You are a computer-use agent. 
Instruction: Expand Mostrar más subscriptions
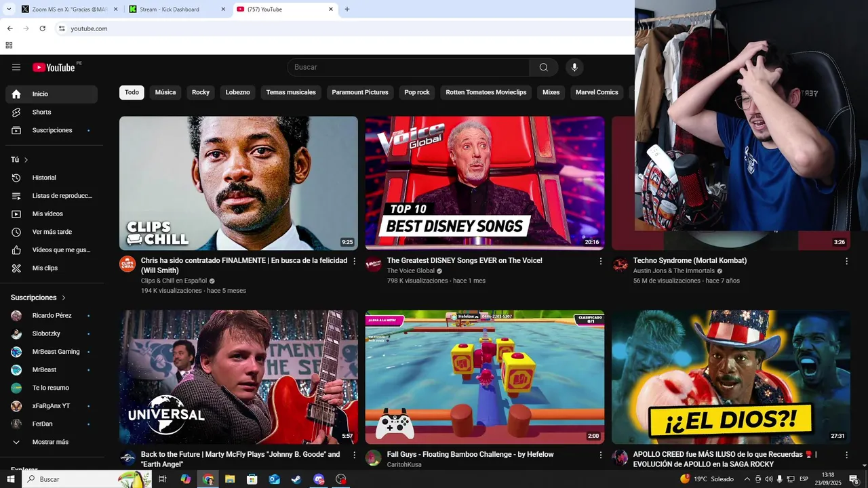[x=52, y=442]
